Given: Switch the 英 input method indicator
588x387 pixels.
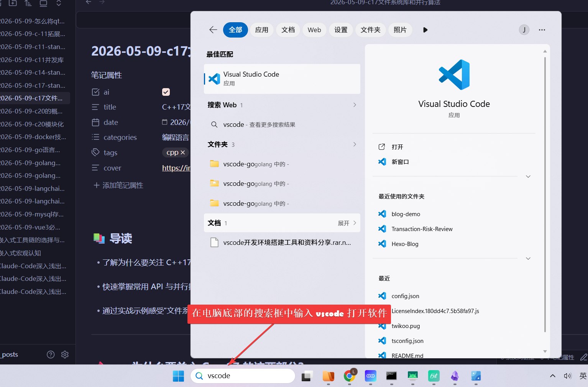Looking at the screenshot, I should (583, 376).
